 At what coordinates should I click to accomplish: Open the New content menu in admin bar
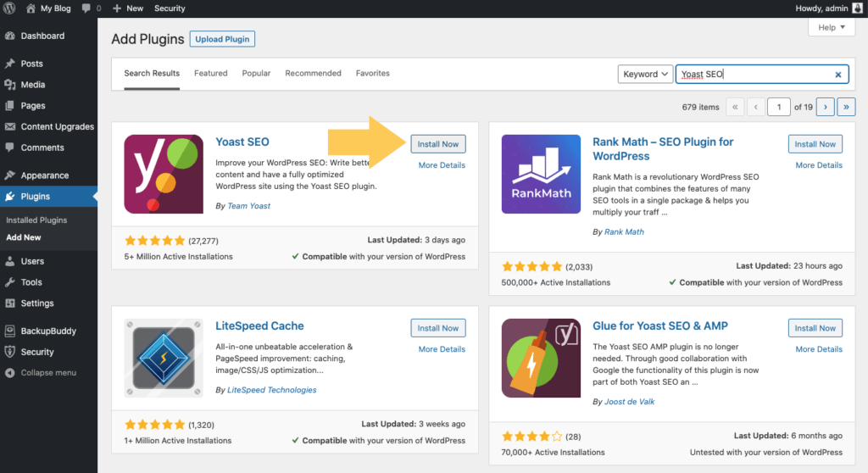coord(128,8)
